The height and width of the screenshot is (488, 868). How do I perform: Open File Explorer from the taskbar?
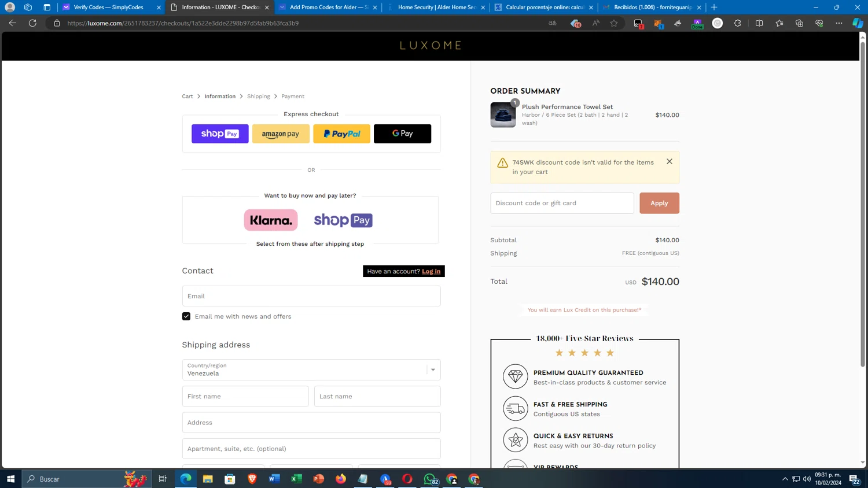pos(208,479)
